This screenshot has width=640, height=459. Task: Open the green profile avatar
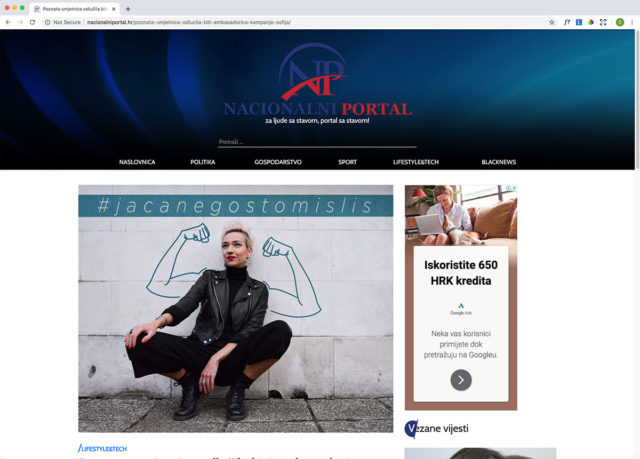point(620,22)
